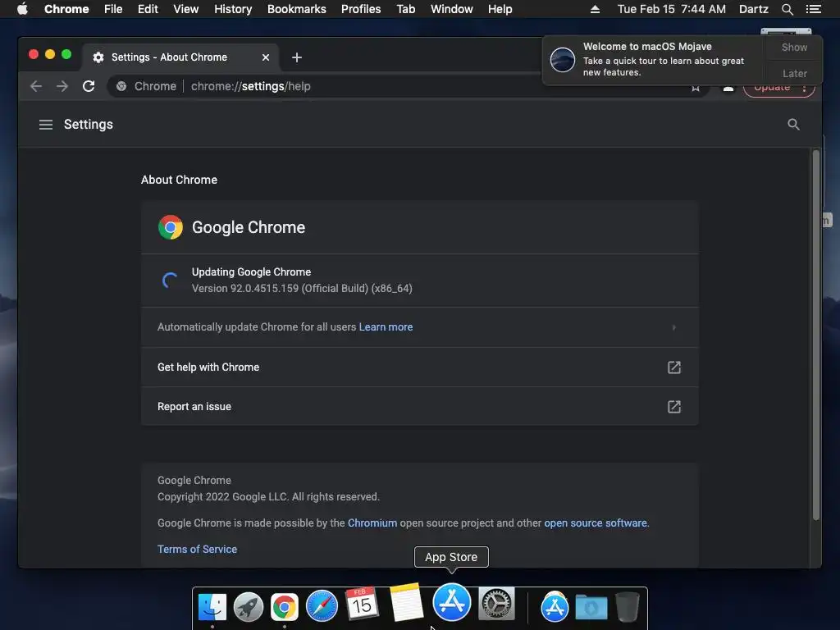This screenshot has height=630, width=840.
Task: Click the update progress spinner
Action: (170, 281)
